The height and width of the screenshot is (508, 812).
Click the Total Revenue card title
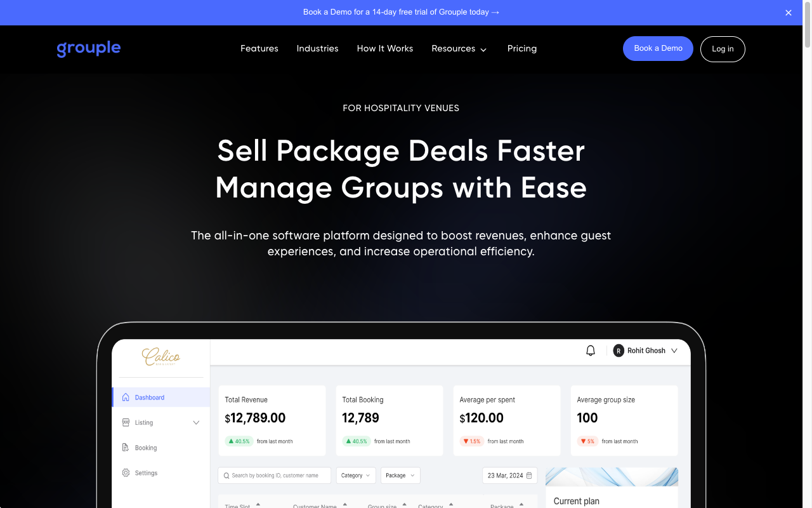pyautogui.click(x=246, y=400)
